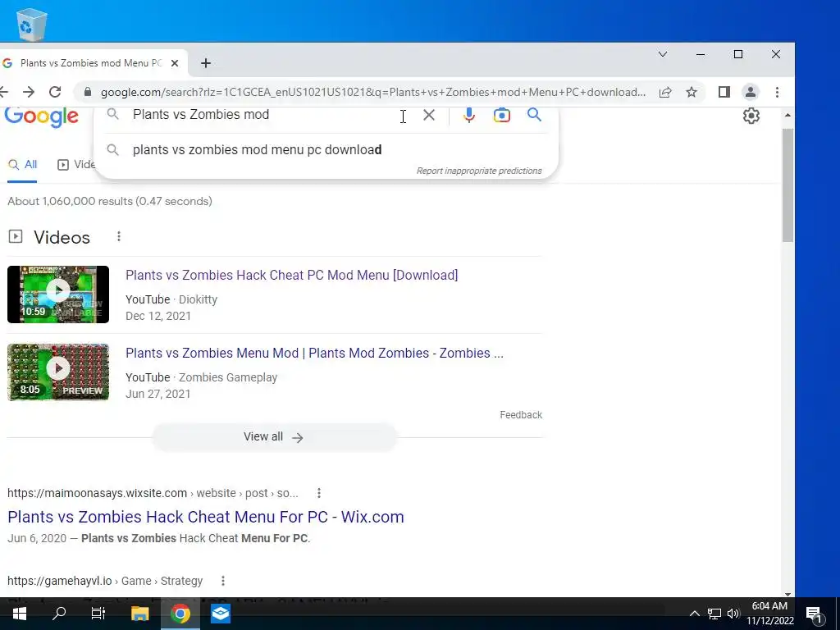The height and width of the screenshot is (630, 840).
Task: Open the Recycle Bin on the desktop
Action: pyautogui.click(x=31, y=24)
